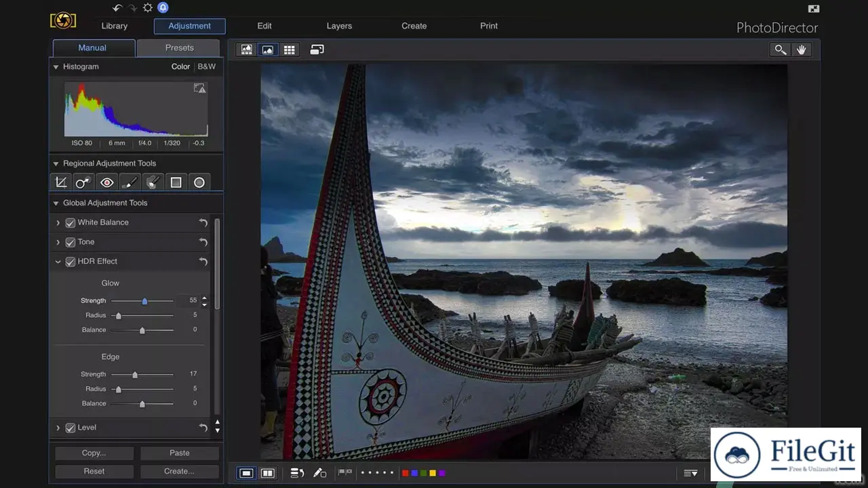Click the Paste button
This screenshot has width=868, height=488.
pyautogui.click(x=180, y=453)
